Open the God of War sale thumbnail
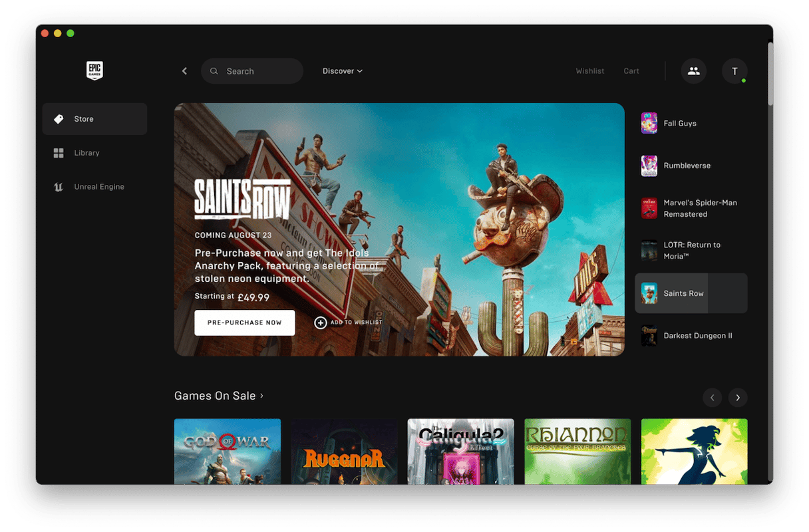The image size is (809, 532). tap(227, 452)
